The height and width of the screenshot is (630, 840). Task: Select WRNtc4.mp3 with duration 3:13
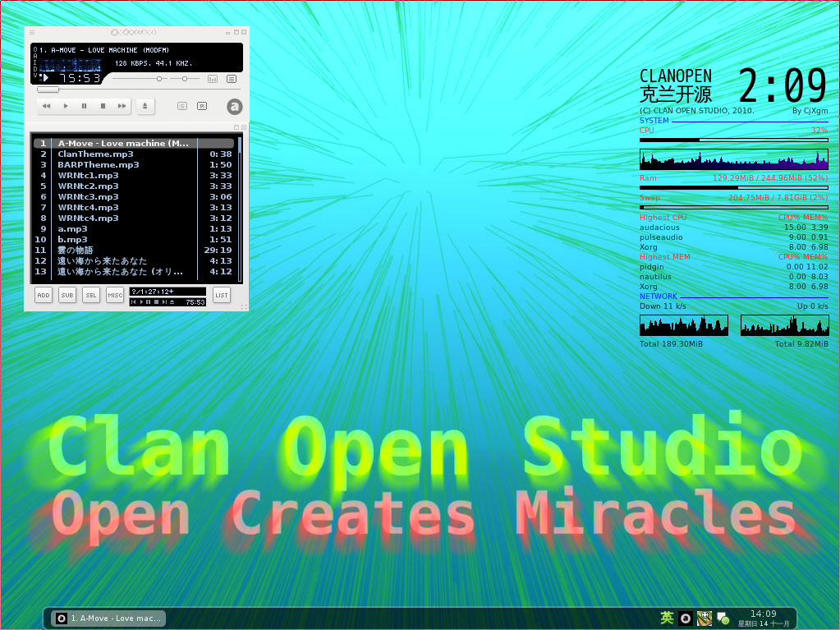(133, 207)
